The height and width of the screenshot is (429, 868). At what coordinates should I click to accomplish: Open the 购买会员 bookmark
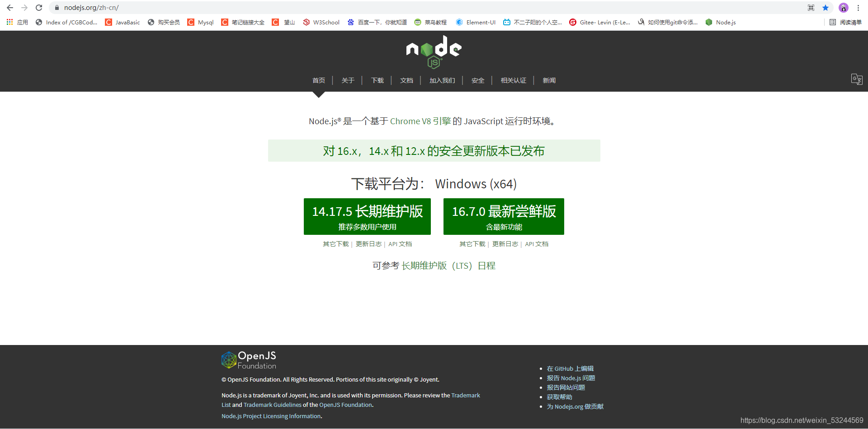click(164, 22)
